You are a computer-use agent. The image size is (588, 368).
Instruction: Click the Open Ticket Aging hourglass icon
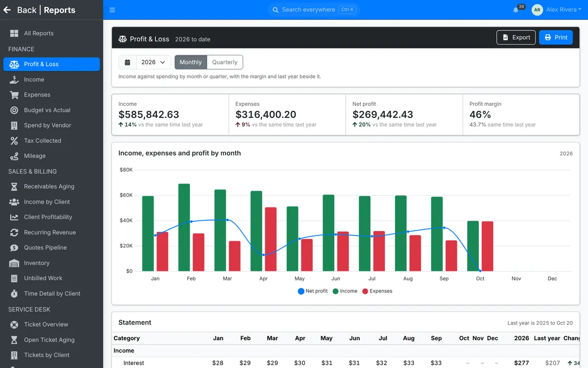pos(14,339)
